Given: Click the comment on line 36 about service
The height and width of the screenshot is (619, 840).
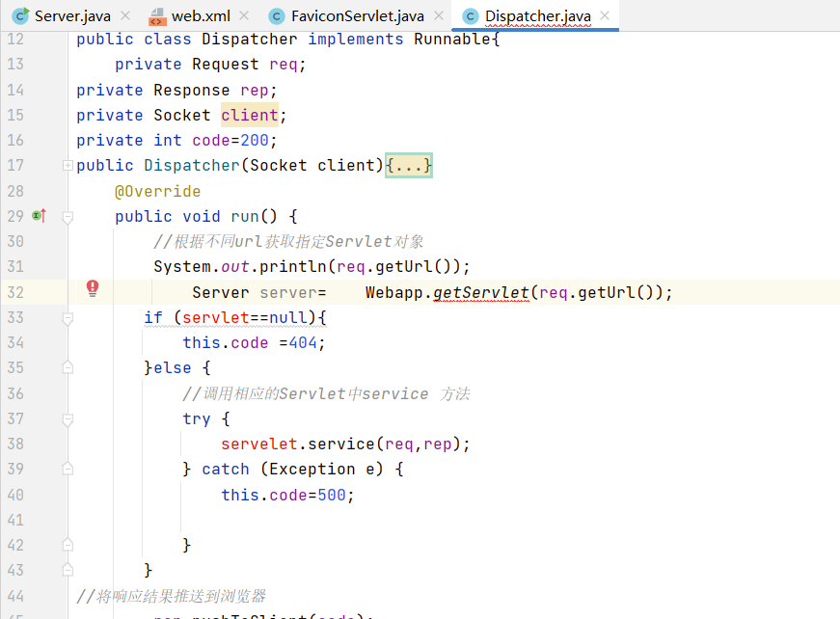Looking at the screenshot, I should point(326,394).
